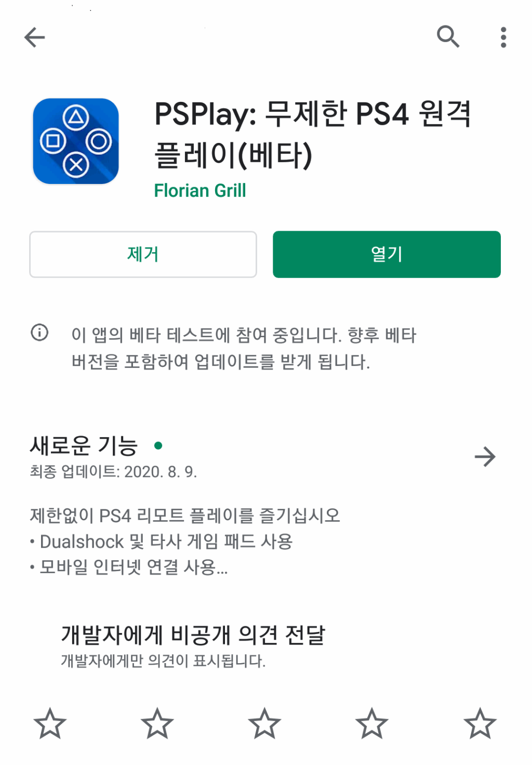Tap the 새로운 기능 heading

[x=84, y=445]
